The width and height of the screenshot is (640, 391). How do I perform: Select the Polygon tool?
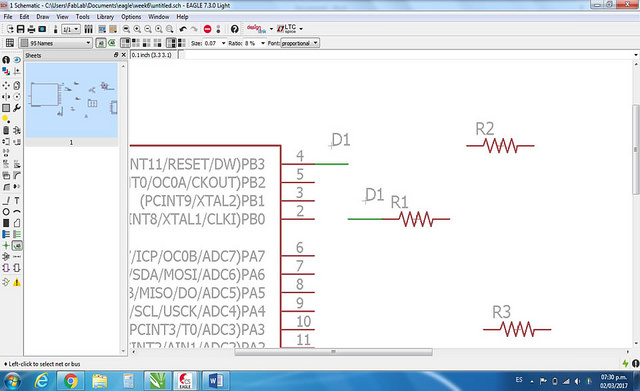(17, 223)
